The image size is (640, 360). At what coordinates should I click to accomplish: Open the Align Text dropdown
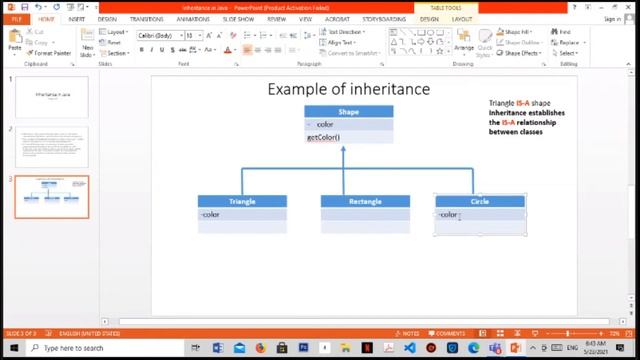pyautogui.click(x=338, y=42)
